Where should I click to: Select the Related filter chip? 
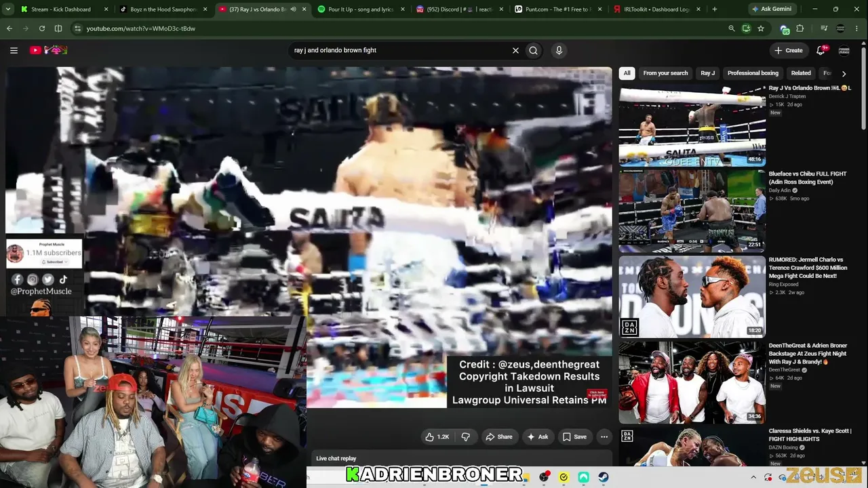(x=801, y=73)
